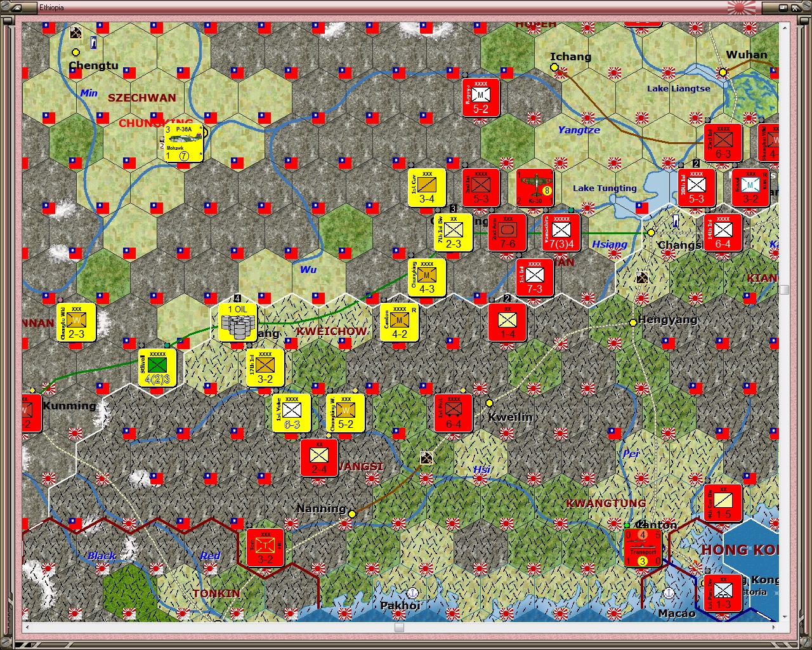Click the Kweilin city label
The height and width of the screenshot is (650, 812).
click(x=511, y=417)
